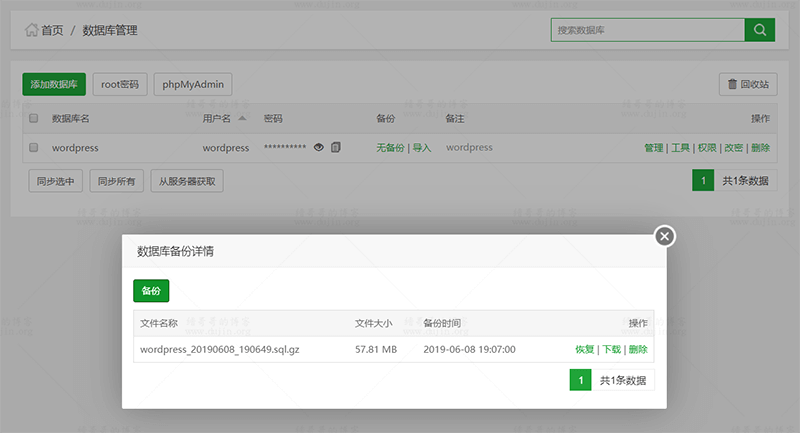The image size is (800, 433).
Task: Click the 数据库管理 breadcrumb text
Action: click(x=110, y=30)
